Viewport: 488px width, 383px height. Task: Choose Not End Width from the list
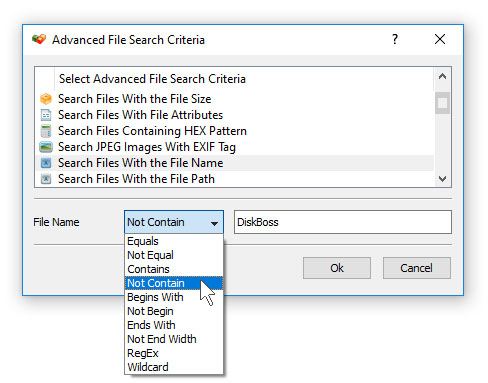click(174, 339)
